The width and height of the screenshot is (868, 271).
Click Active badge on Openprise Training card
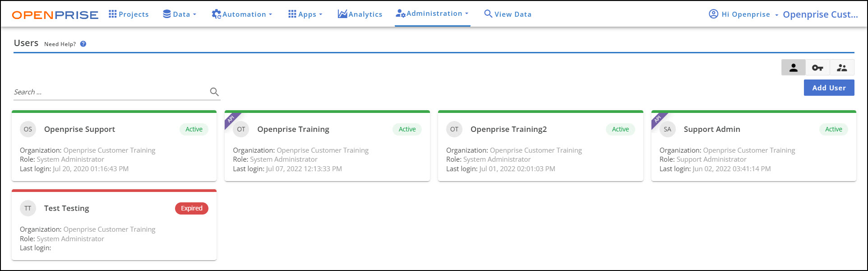(x=407, y=129)
